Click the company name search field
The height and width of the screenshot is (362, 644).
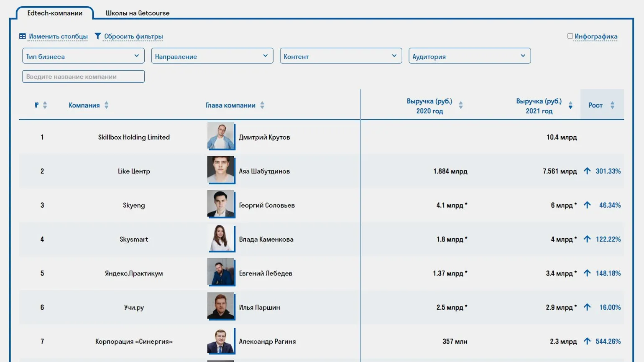coord(83,76)
